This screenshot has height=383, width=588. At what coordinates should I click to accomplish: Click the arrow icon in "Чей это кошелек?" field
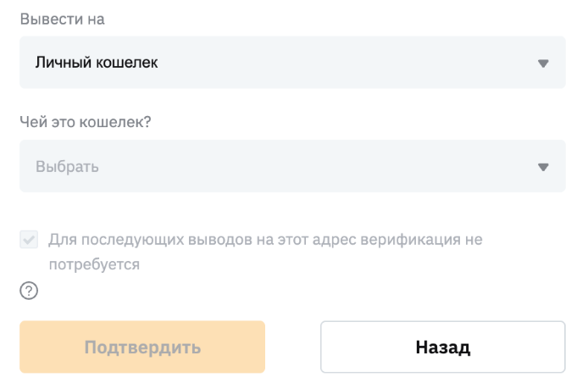pyautogui.click(x=543, y=167)
